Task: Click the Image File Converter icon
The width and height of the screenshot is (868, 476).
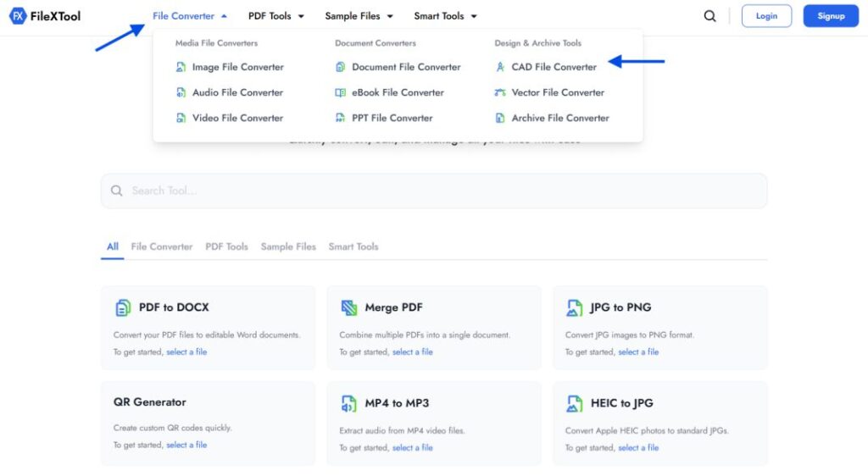Action: point(181,67)
